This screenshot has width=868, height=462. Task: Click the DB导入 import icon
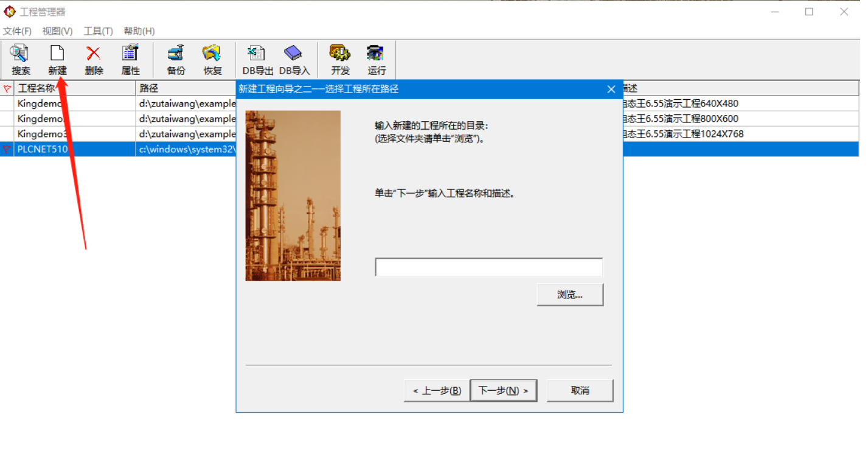click(x=294, y=60)
